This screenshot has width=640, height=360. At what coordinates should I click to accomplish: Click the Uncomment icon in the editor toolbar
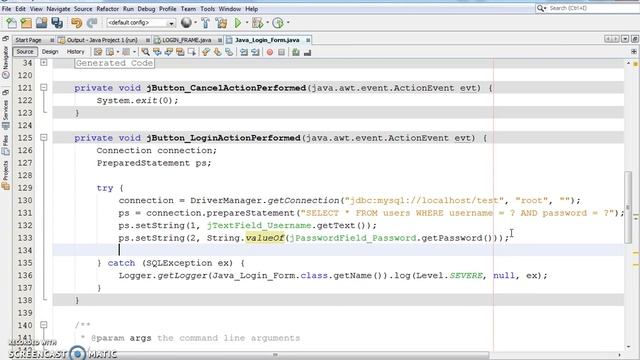coord(308,52)
